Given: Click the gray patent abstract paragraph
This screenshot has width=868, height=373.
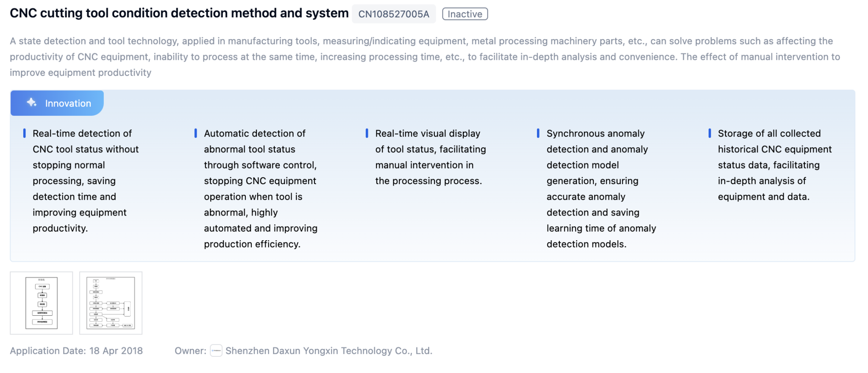Looking at the screenshot, I should (x=424, y=57).
